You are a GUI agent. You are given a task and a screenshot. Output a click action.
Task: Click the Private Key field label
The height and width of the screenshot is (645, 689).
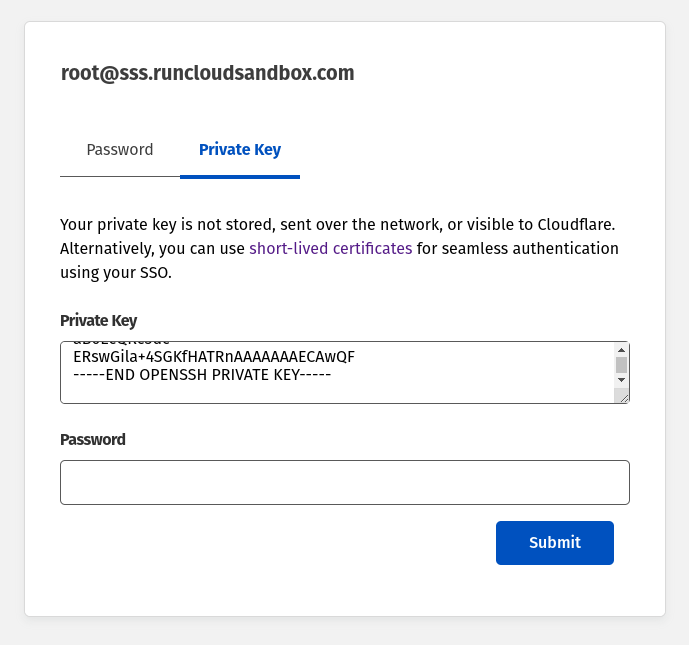[x=99, y=320]
